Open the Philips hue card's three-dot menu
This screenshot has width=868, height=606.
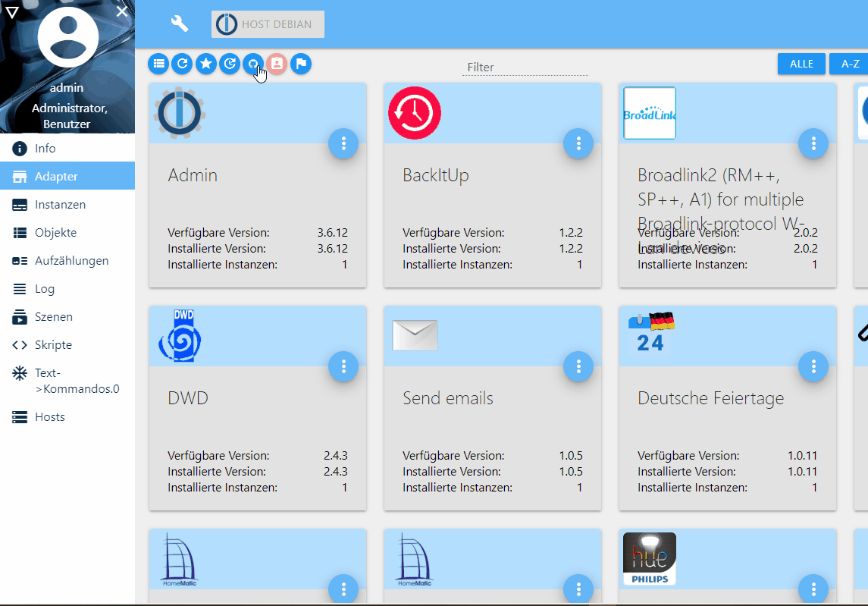813,589
